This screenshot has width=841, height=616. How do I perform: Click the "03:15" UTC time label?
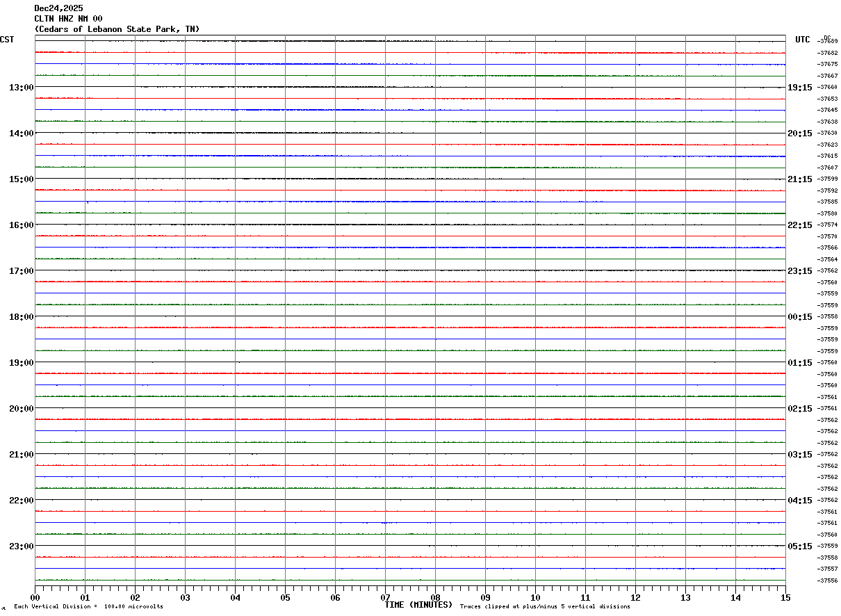pos(799,455)
